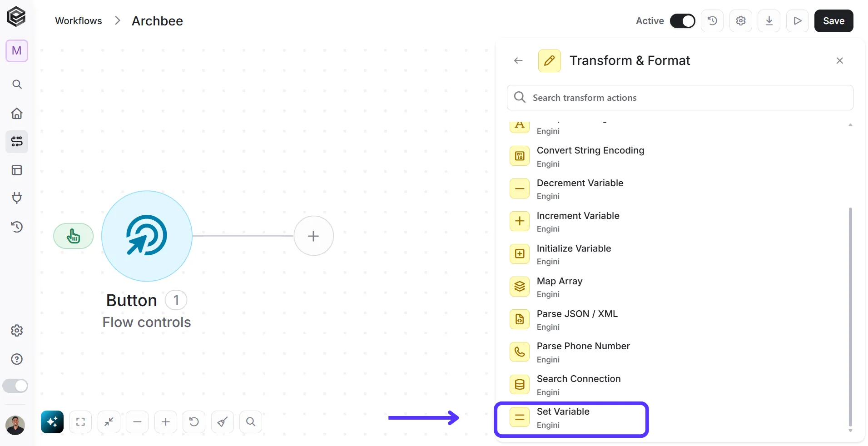Screen dimensions: 868x446
Task: Open the Workflows sidebar icon
Action: tap(17, 142)
